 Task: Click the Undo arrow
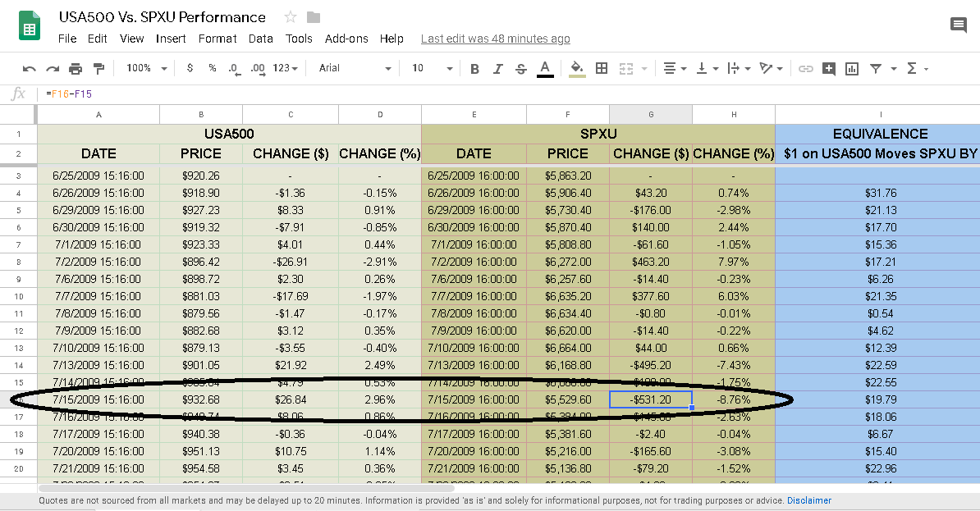click(29, 69)
